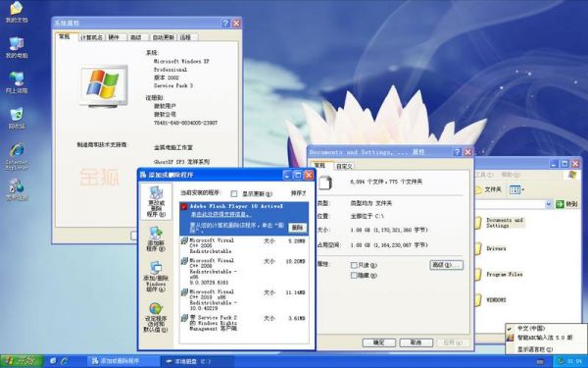Open the 帮助 menu in Explorer
The width and height of the screenshot is (588, 368).
point(512,175)
